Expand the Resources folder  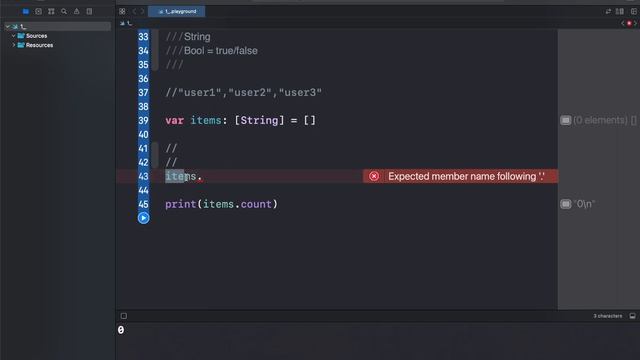pos(13,45)
